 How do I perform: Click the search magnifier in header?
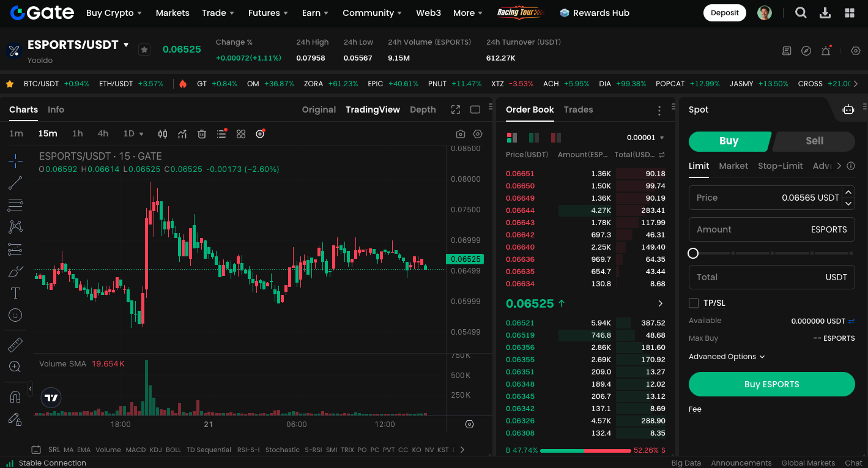coord(801,13)
